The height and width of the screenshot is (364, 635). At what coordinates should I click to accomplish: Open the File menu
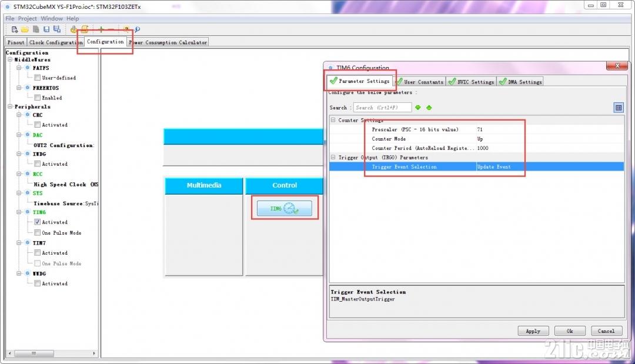click(10, 18)
